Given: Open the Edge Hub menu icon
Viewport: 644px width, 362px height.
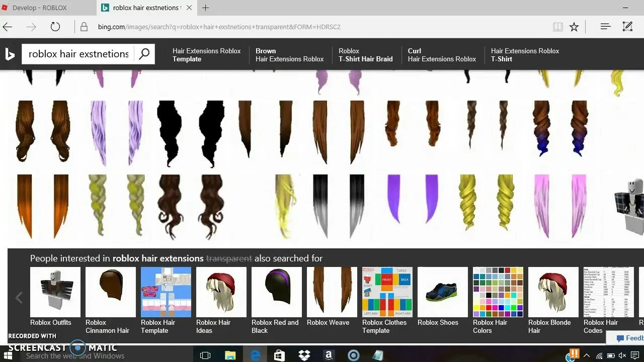Looking at the screenshot, I should click(605, 27).
